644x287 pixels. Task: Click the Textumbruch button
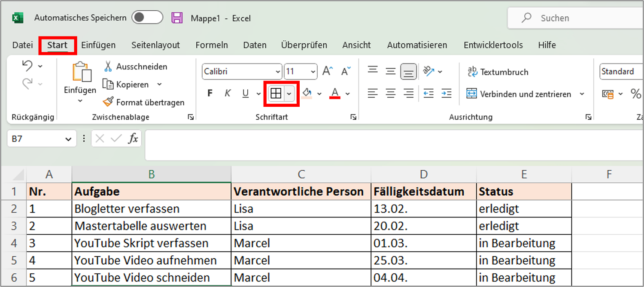pyautogui.click(x=498, y=72)
